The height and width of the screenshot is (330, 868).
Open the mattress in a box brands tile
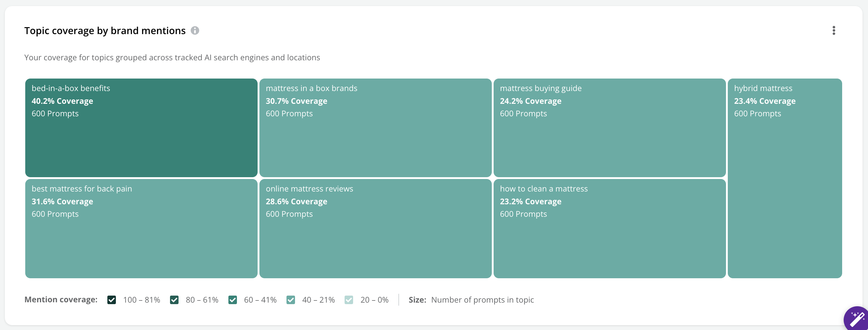(x=375, y=128)
